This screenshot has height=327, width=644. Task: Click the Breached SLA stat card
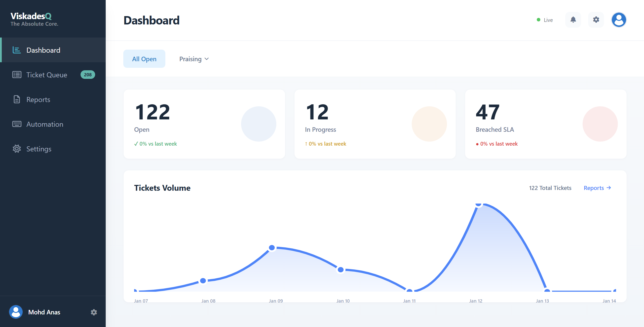[545, 124]
